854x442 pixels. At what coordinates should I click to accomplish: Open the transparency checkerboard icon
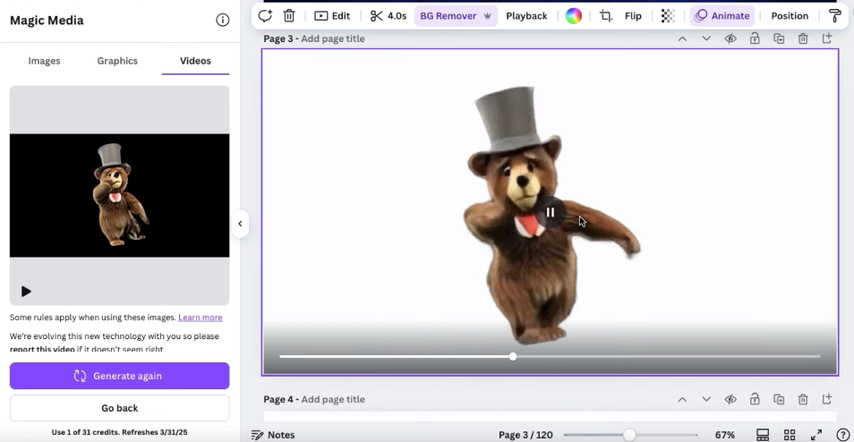[668, 16]
